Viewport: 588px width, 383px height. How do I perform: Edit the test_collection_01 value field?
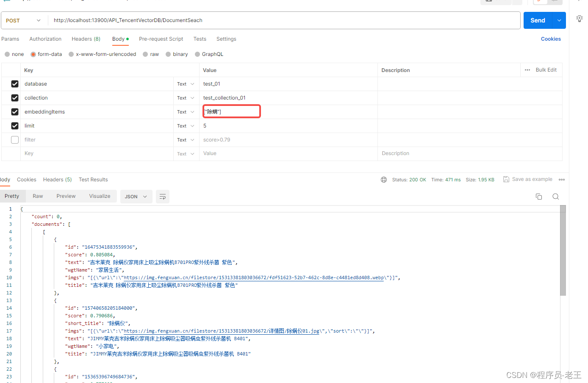point(288,98)
